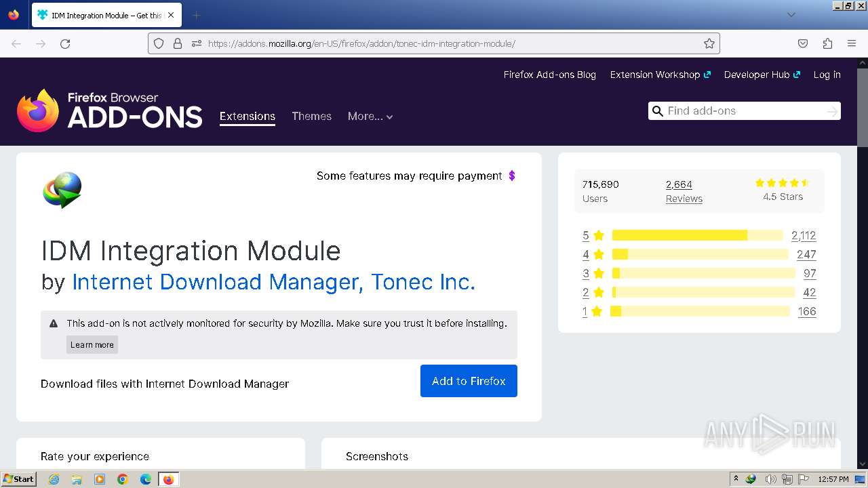Reload the current page

click(65, 43)
